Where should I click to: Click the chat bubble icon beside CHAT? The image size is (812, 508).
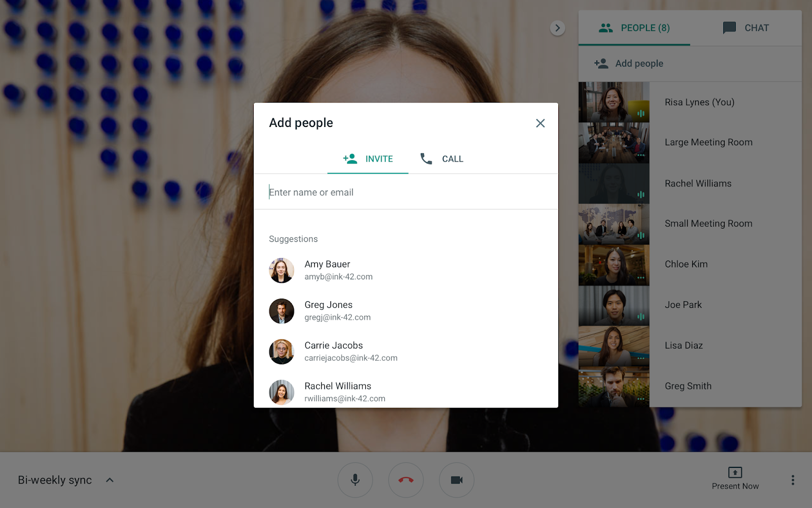[729, 28]
